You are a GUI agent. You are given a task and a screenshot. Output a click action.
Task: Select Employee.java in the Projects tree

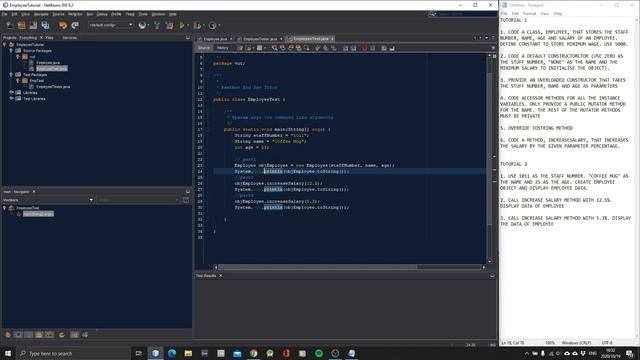point(48,62)
